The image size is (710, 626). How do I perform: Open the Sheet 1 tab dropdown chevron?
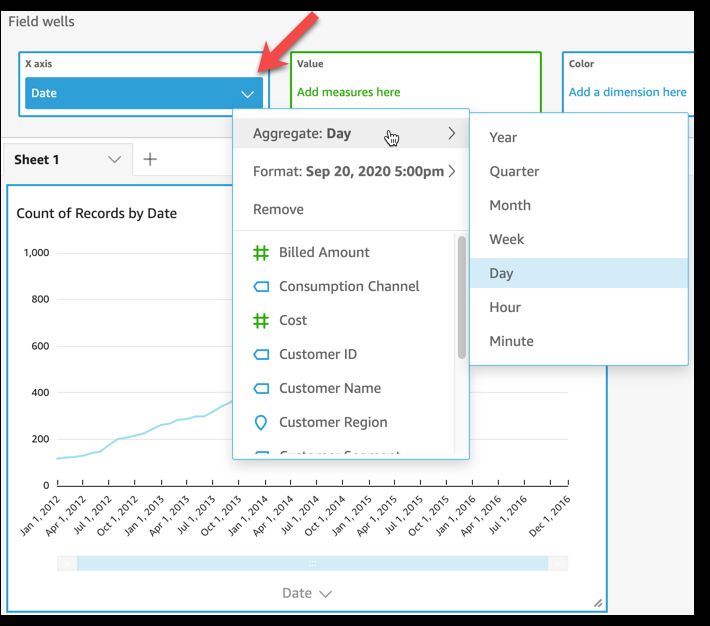[x=114, y=160]
